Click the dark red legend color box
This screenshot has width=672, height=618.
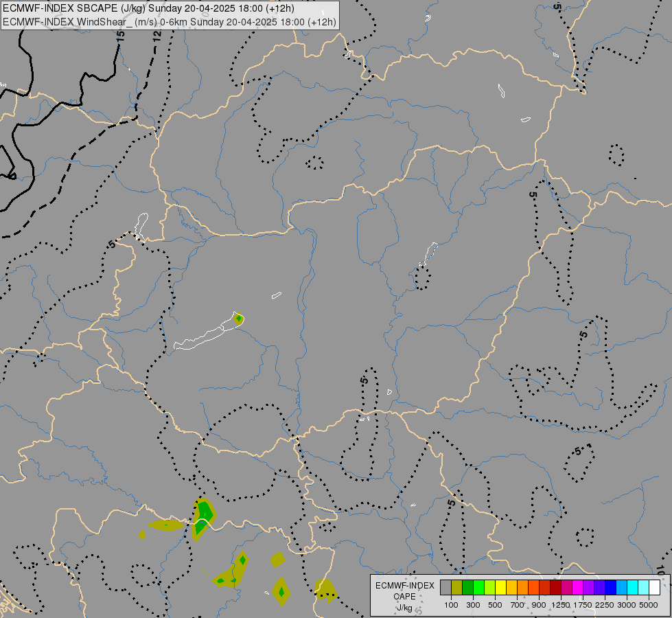pyautogui.click(x=555, y=588)
